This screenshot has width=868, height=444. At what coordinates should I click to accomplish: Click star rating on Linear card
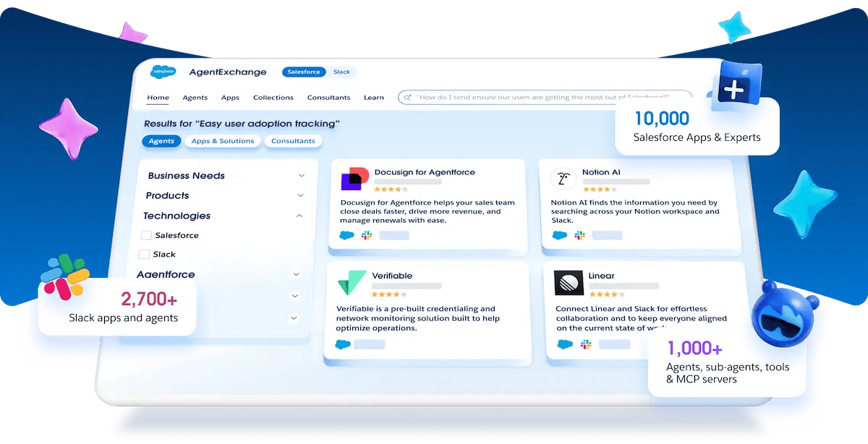[x=606, y=294]
